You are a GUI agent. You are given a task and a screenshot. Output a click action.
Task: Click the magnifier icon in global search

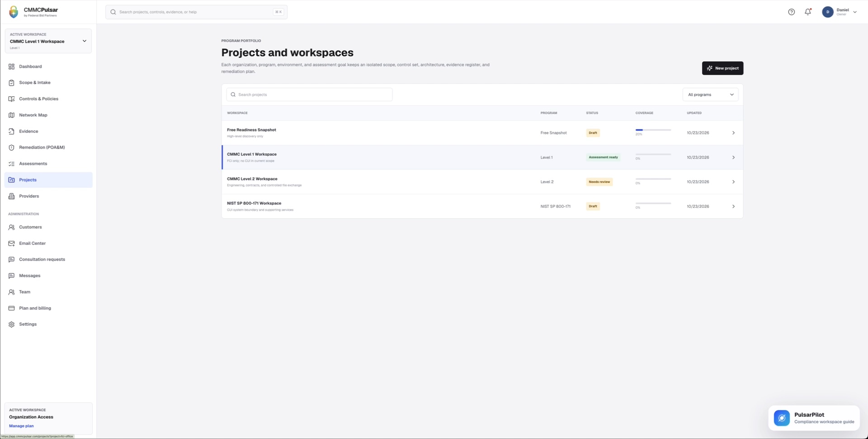tap(113, 12)
